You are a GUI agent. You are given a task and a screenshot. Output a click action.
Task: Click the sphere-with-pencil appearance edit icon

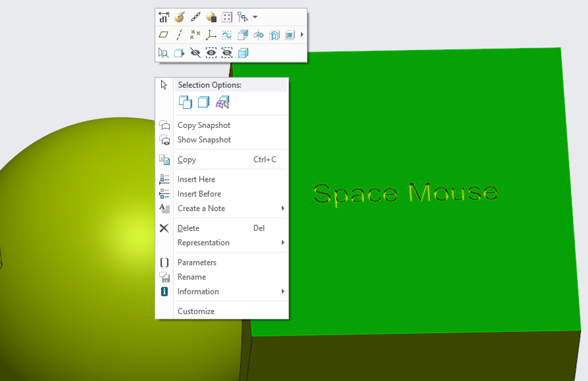(179, 17)
